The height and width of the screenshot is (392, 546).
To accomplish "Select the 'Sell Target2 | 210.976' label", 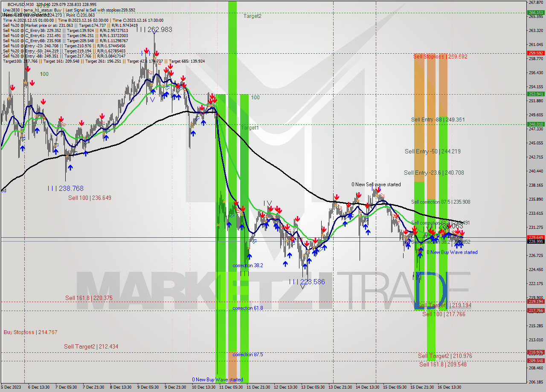I will pos(445,356).
